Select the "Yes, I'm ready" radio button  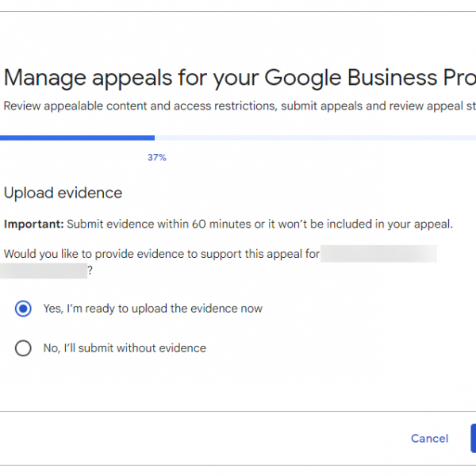(23, 309)
